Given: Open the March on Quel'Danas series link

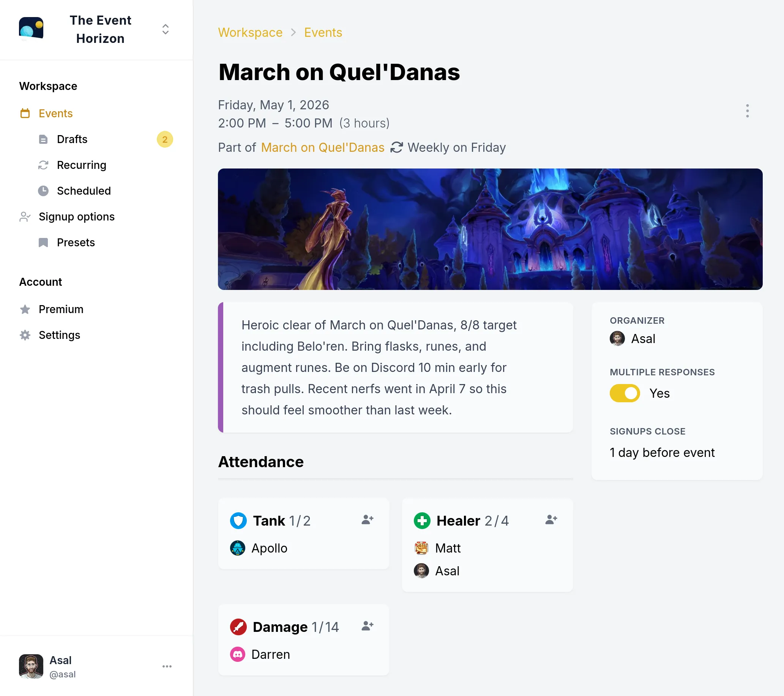Looking at the screenshot, I should [x=323, y=148].
